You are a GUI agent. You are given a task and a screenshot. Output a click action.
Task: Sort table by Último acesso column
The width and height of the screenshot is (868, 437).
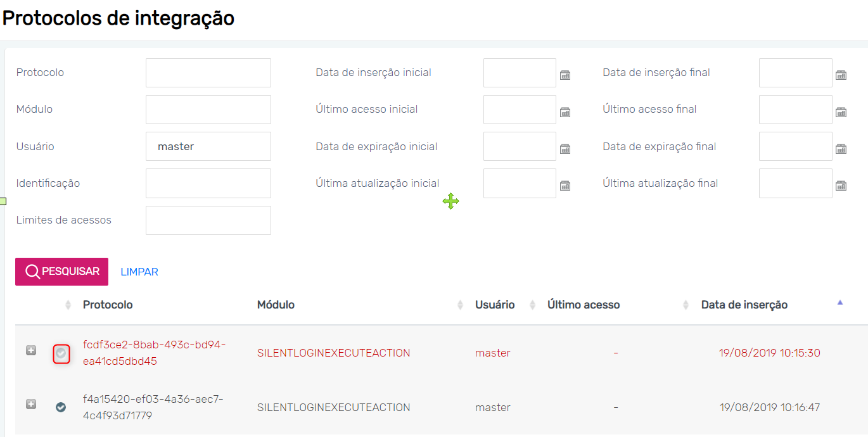tap(584, 305)
